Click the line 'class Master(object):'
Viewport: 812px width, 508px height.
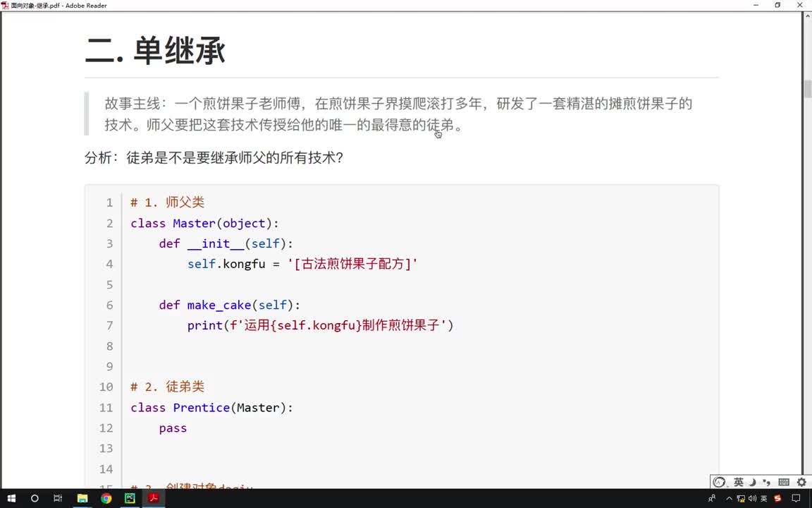click(204, 224)
